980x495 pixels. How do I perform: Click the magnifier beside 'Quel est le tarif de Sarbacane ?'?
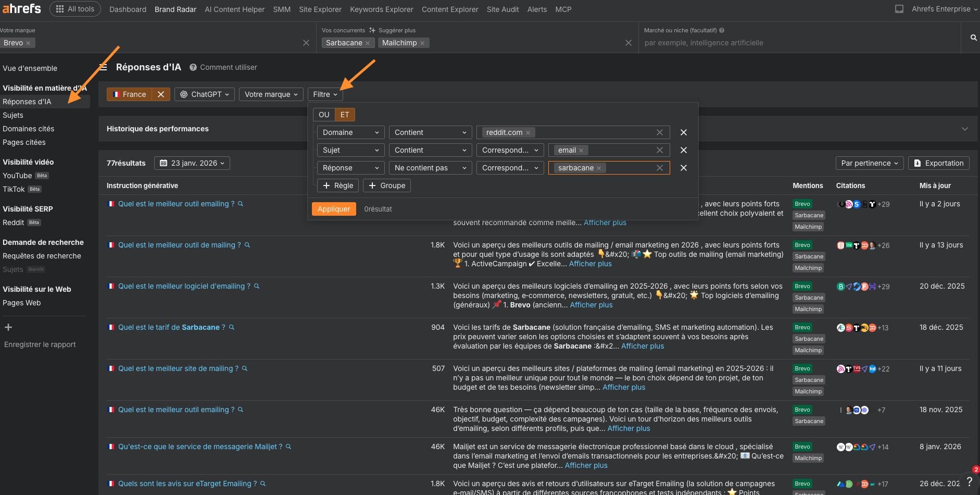[x=231, y=327]
